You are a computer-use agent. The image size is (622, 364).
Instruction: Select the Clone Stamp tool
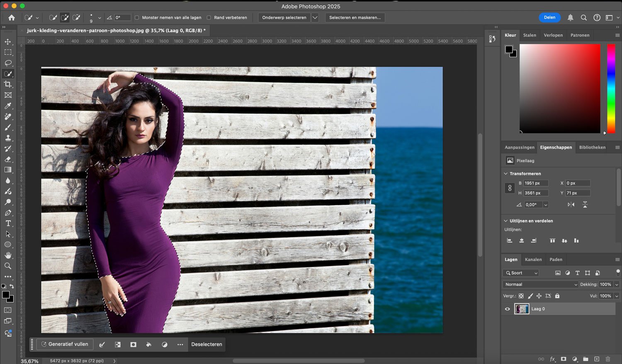pos(8,138)
